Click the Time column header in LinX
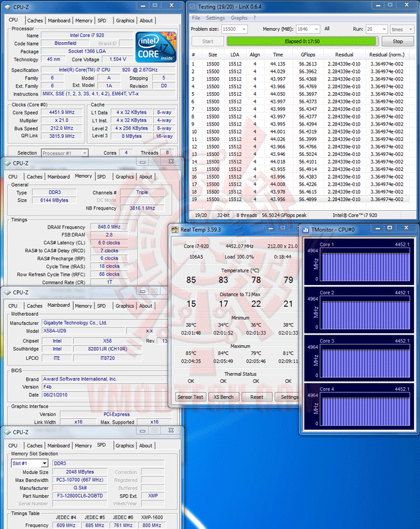The width and height of the screenshot is (420, 529). click(278, 55)
